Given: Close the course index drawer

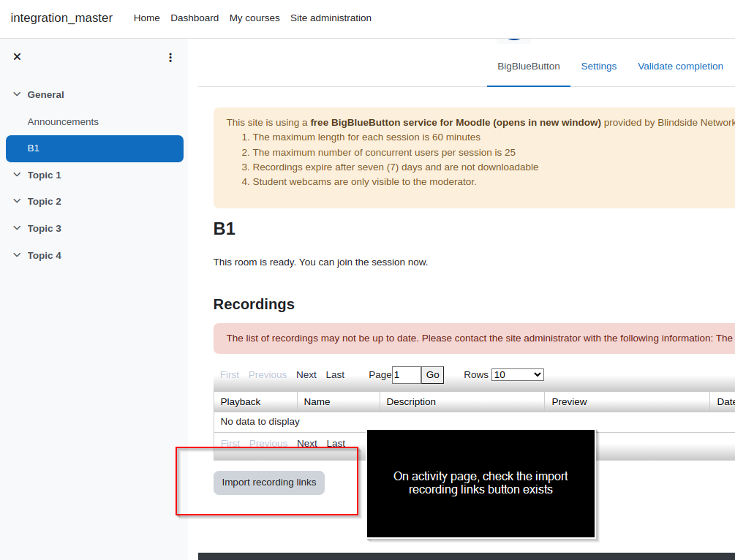Looking at the screenshot, I should click(17, 57).
